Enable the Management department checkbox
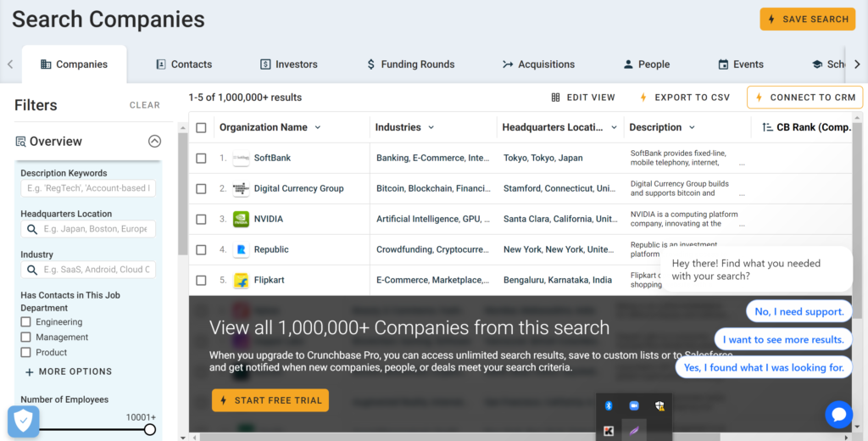The height and width of the screenshot is (441, 868). click(x=25, y=337)
